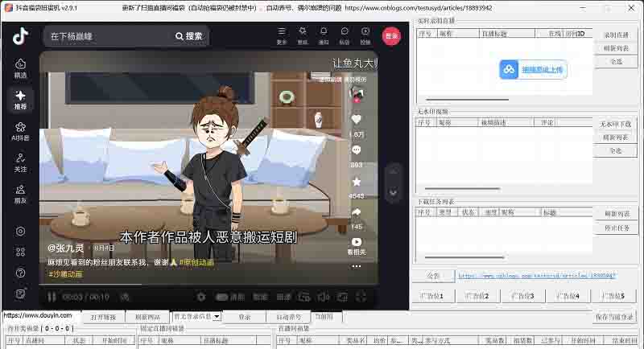Screen dimensions: 644x349
Task: Click the 停止任务 button
Action: (x=617, y=228)
